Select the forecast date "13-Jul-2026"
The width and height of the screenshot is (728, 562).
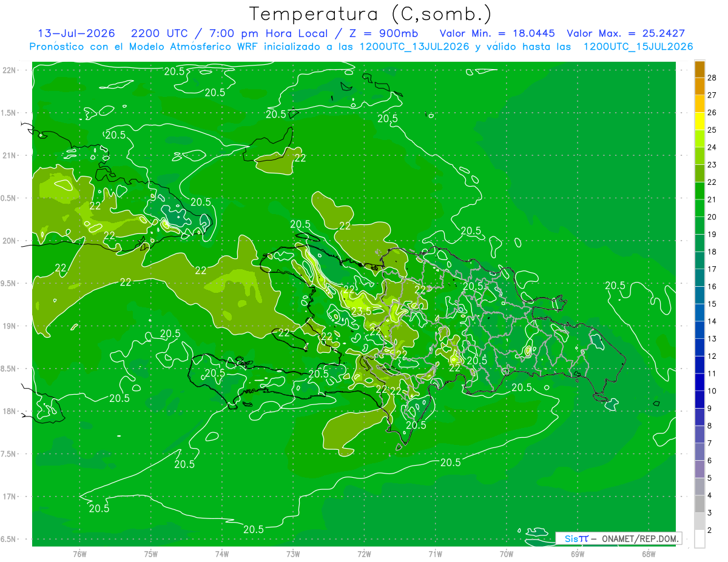(76, 33)
